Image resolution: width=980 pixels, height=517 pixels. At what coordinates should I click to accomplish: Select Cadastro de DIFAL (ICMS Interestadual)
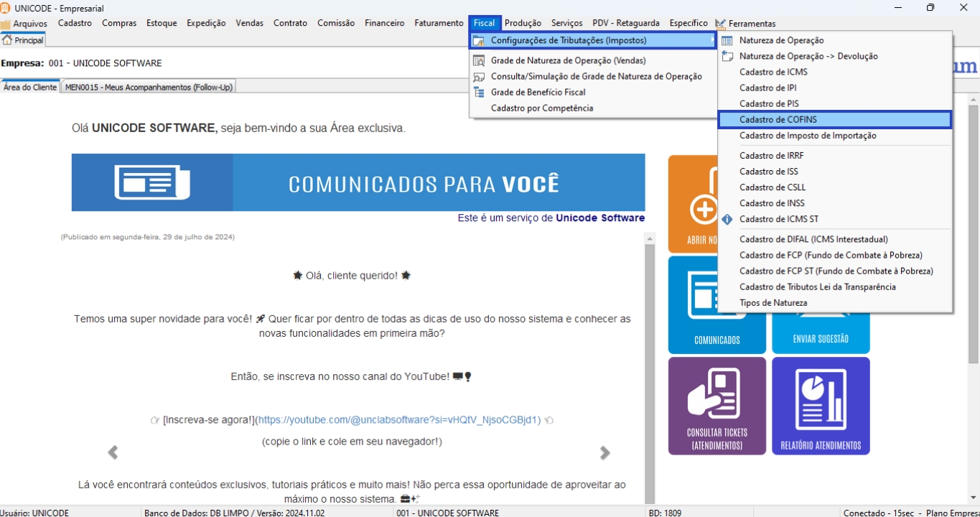[x=813, y=239]
